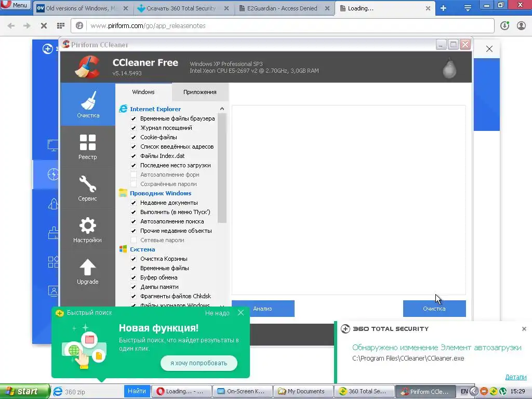
Task: Click the Анализ button
Action: click(x=263, y=309)
